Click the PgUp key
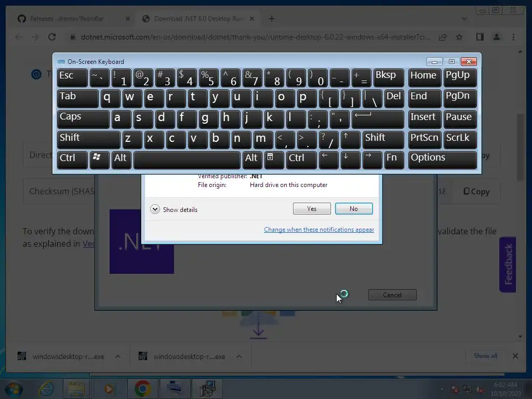The image size is (532, 399). pyautogui.click(x=460, y=78)
